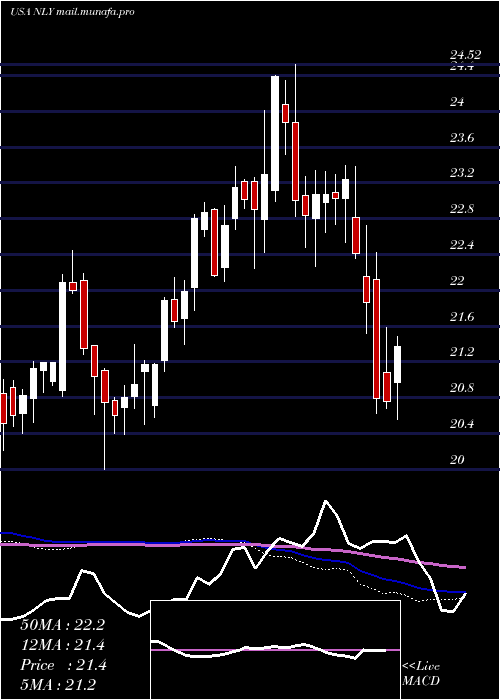Click the 22 price level label
Screen dimensions: 500x700
457,280
